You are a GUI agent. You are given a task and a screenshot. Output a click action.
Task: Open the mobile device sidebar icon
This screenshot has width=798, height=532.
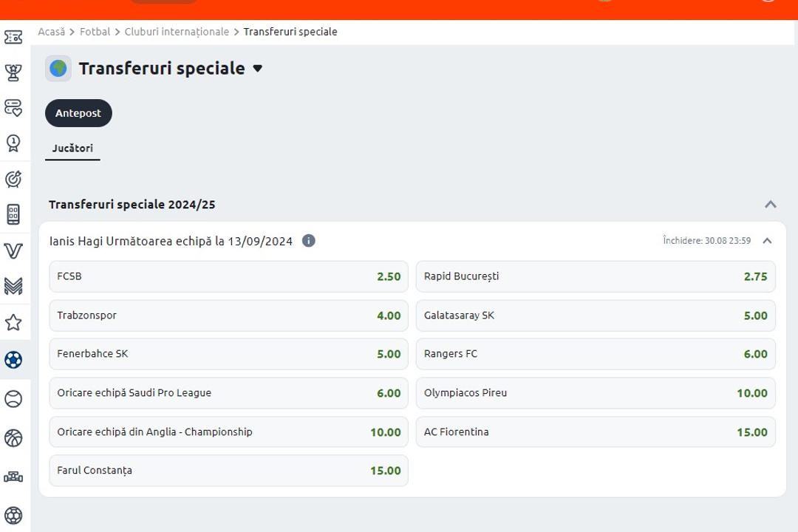[13, 214]
